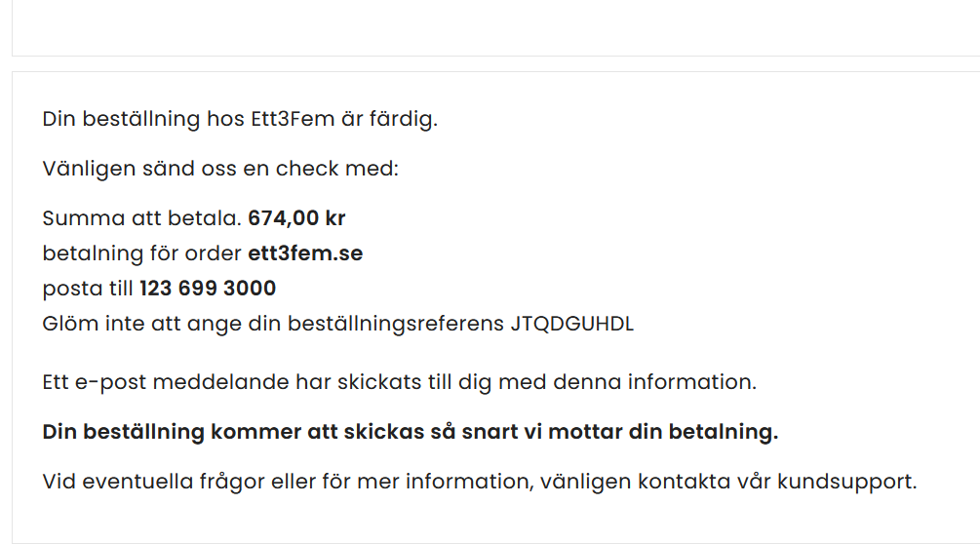Click the bold amount 674,00 kr
Viewport: 980px width, 544px height.
tap(296, 218)
